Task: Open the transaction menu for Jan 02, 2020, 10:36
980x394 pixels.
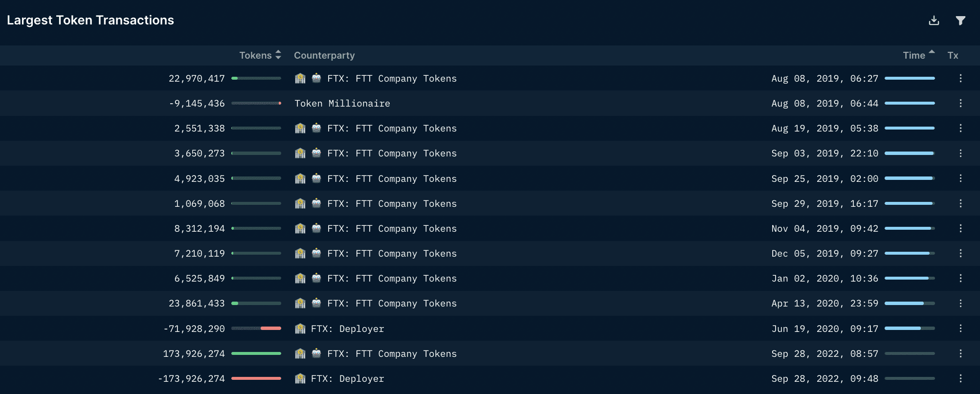Action: click(960, 278)
